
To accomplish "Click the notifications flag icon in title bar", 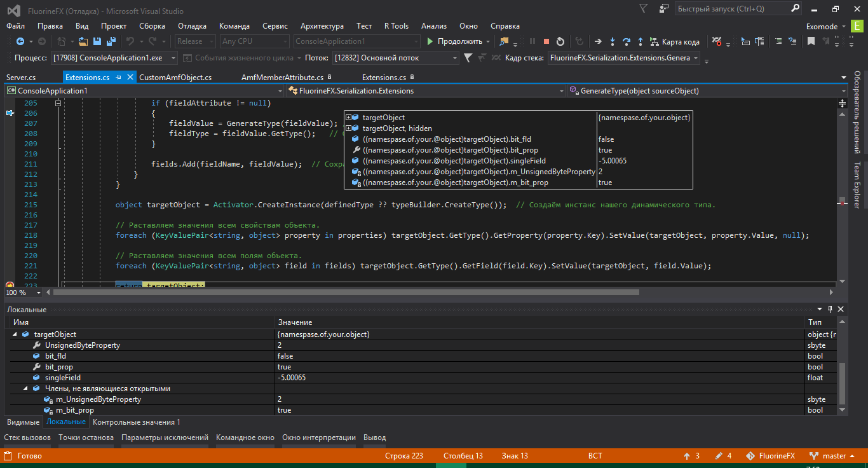I will pos(644,9).
